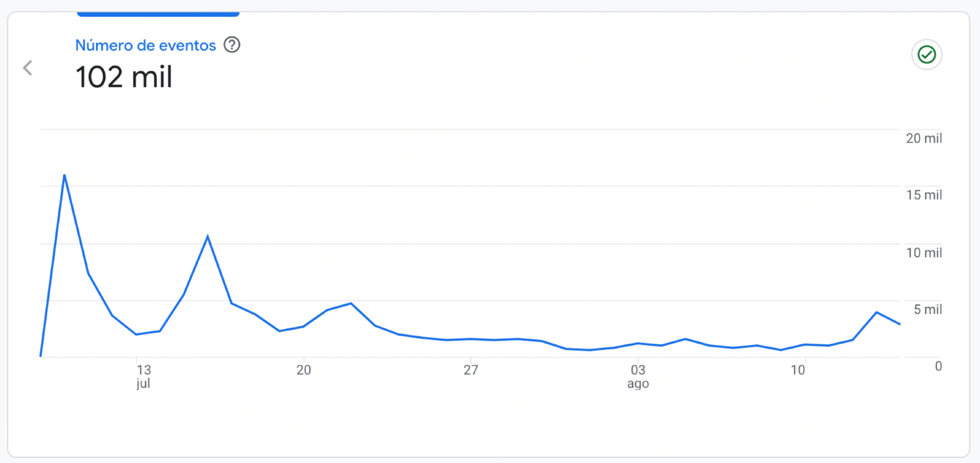Image resolution: width=980 pixels, height=463 pixels.
Task: Select the Número de eventos metric tab
Action: (x=146, y=46)
